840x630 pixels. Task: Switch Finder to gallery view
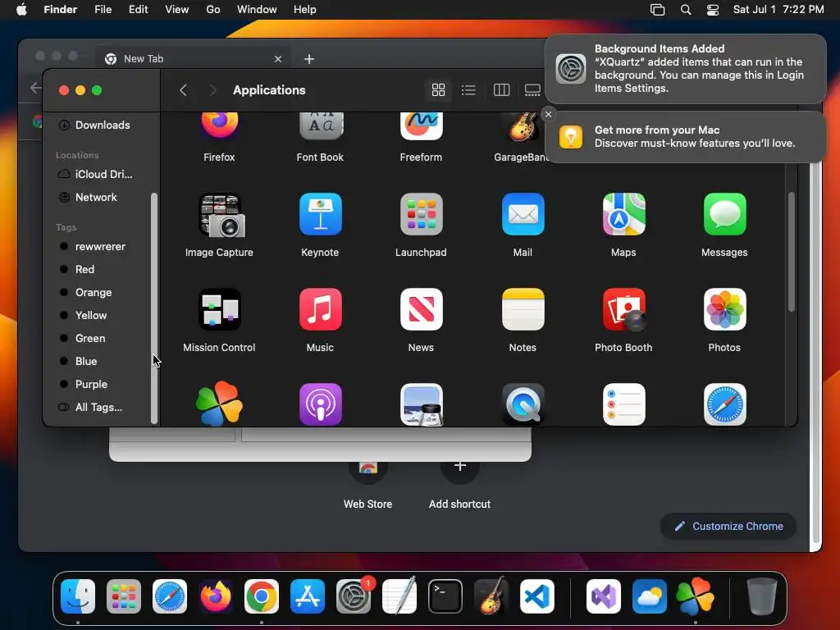point(532,90)
